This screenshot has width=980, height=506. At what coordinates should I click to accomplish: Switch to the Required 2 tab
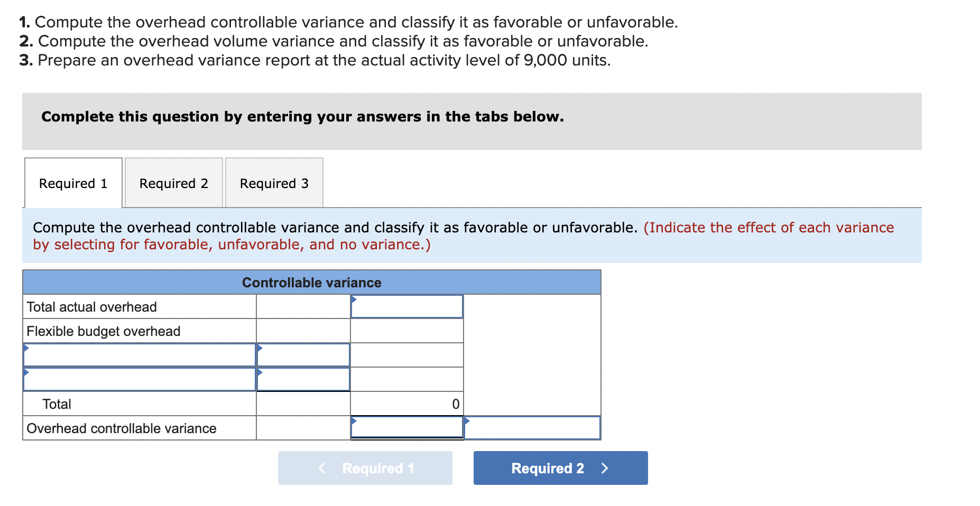click(173, 183)
